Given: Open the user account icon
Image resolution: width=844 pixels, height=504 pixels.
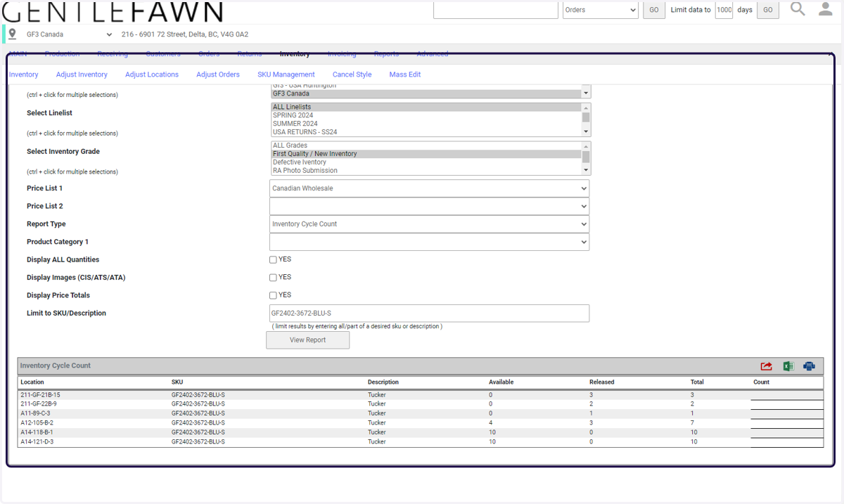Looking at the screenshot, I should click(x=826, y=9).
